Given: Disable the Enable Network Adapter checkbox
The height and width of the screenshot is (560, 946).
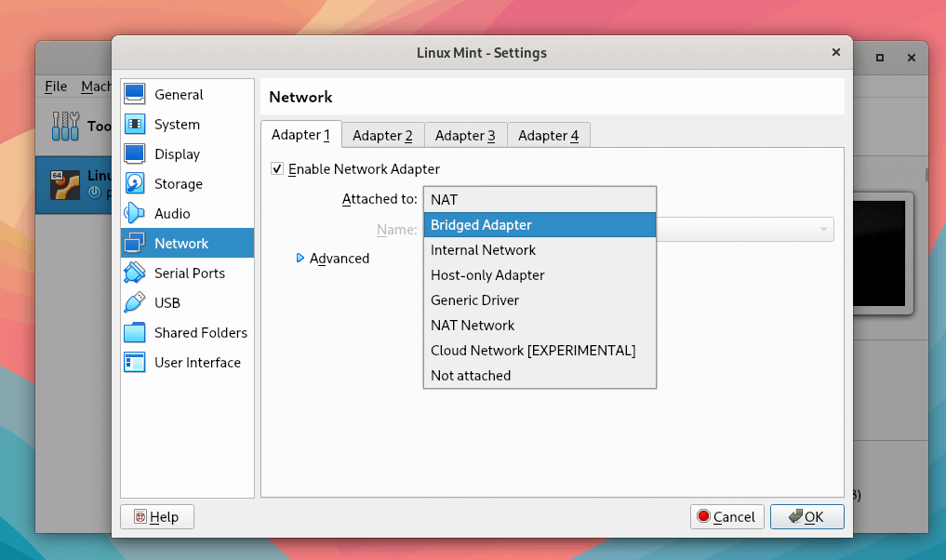Looking at the screenshot, I should pos(276,169).
